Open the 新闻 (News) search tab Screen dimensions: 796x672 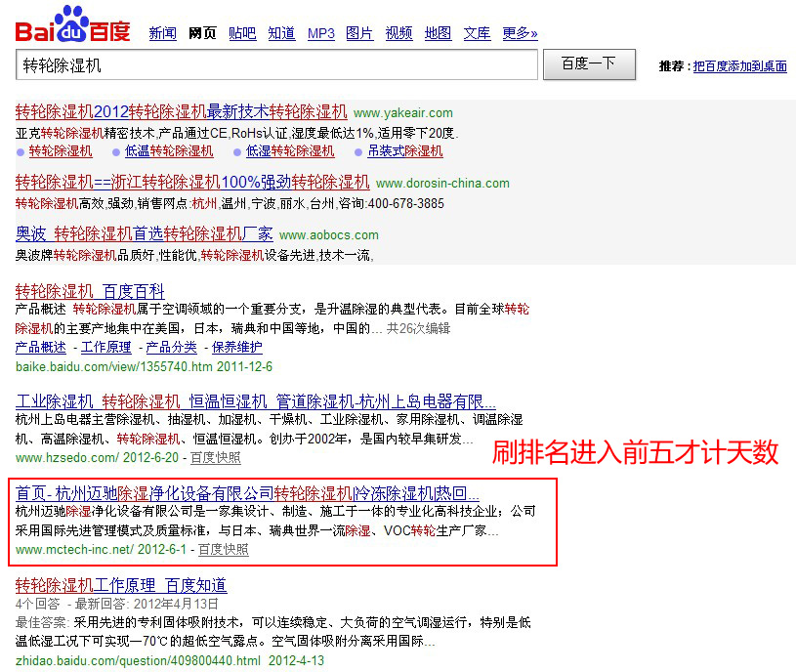point(162,33)
